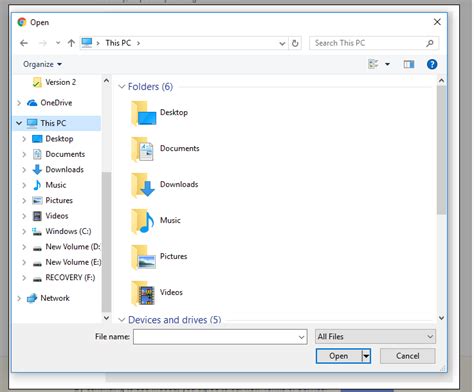Expand Downloads node in navigation tree
Viewport: 474px width, 392px height.
point(24,170)
